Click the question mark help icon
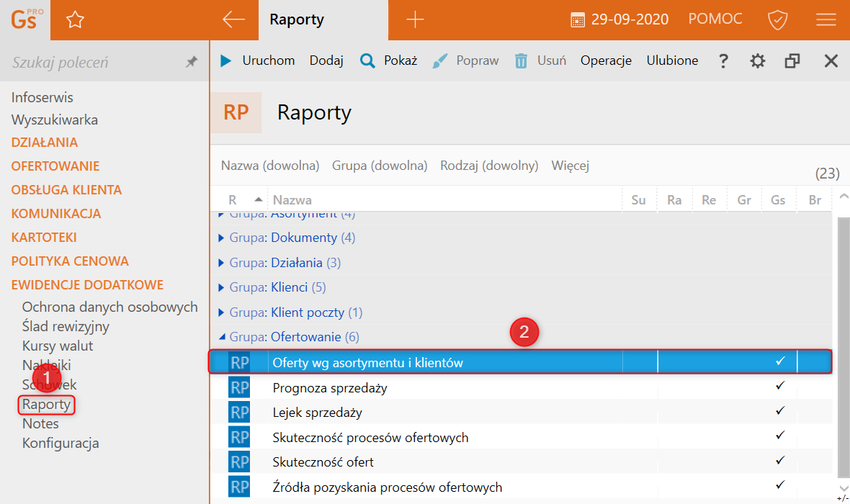The height and width of the screenshot is (504, 850). click(x=723, y=61)
